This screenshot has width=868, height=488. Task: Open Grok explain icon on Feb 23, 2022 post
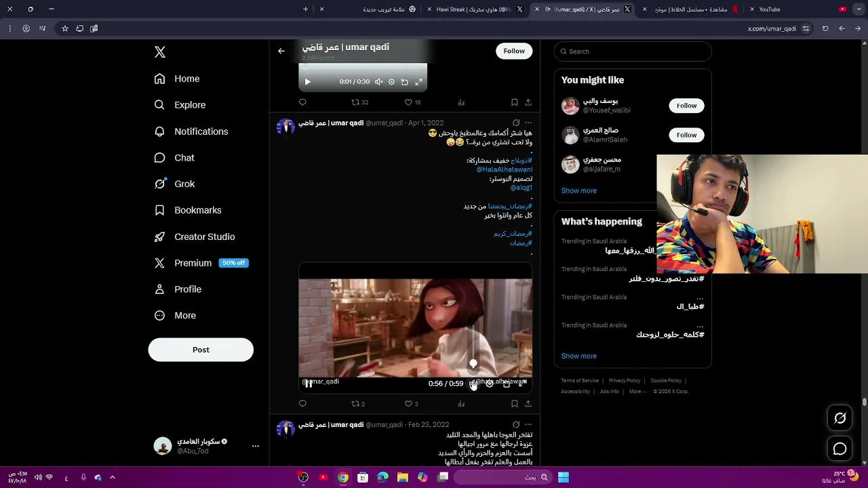(x=516, y=425)
